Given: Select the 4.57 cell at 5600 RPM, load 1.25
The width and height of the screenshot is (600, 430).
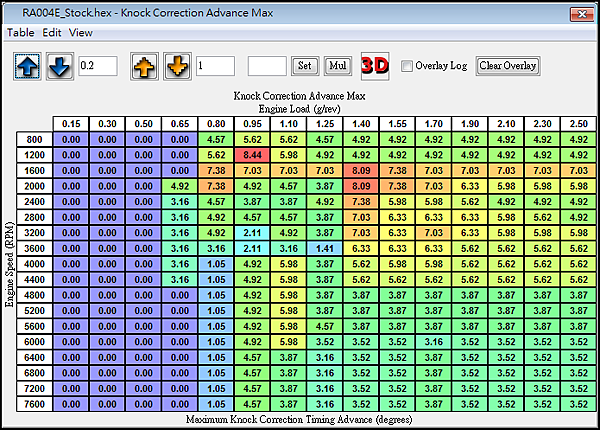Looking at the screenshot, I should [x=325, y=326].
